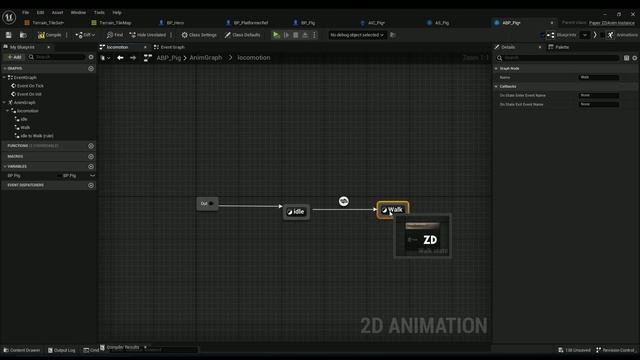Switch to the BP_Pig tab
Screen dimensions: 640x360
304,23
